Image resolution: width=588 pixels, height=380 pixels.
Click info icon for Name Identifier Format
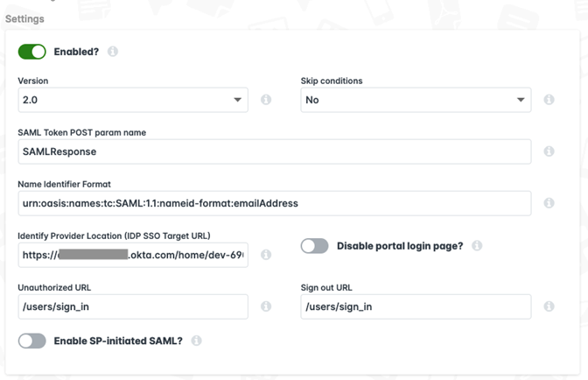(549, 203)
